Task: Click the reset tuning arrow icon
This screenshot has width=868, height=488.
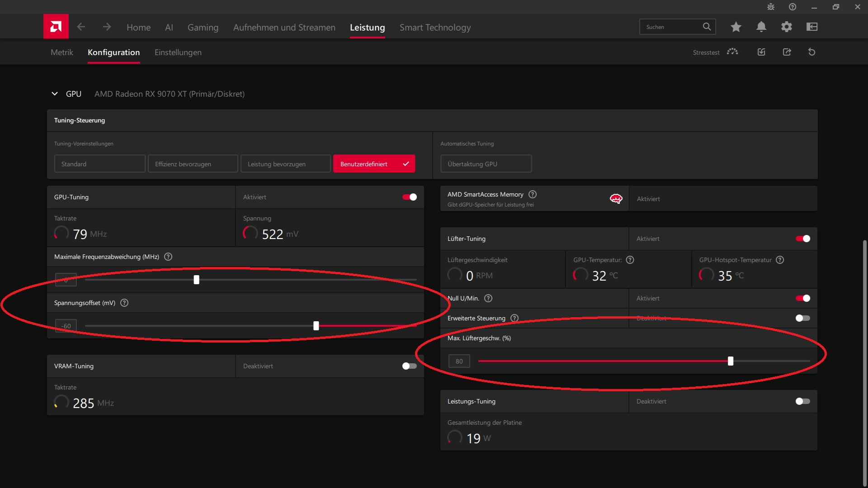Action: (812, 52)
